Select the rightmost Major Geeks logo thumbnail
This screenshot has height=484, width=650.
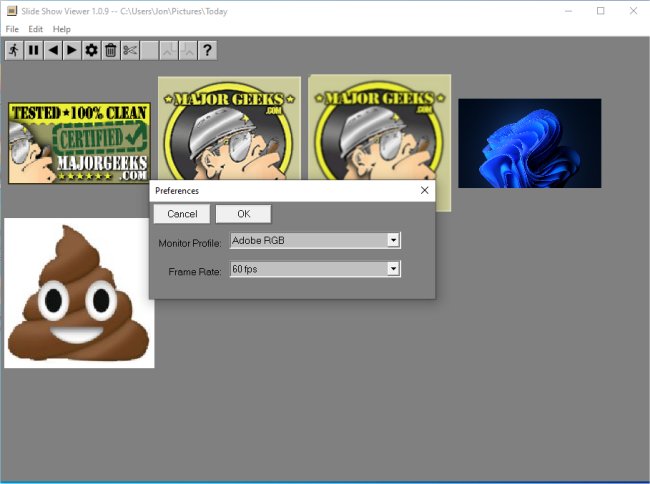tap(380, 127)
